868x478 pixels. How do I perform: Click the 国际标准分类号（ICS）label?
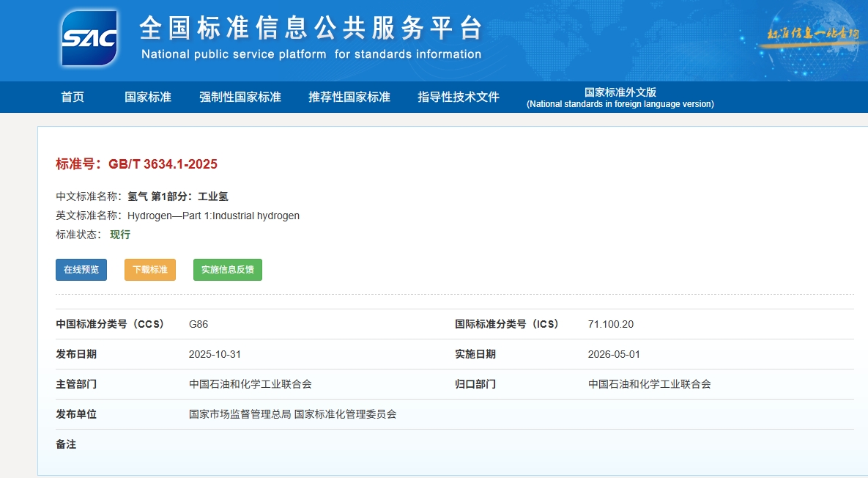(x=507, y=324)
